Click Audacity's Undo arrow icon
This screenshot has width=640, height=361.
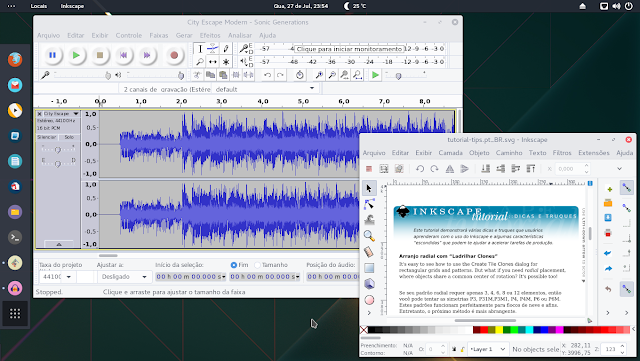(267, 75)
